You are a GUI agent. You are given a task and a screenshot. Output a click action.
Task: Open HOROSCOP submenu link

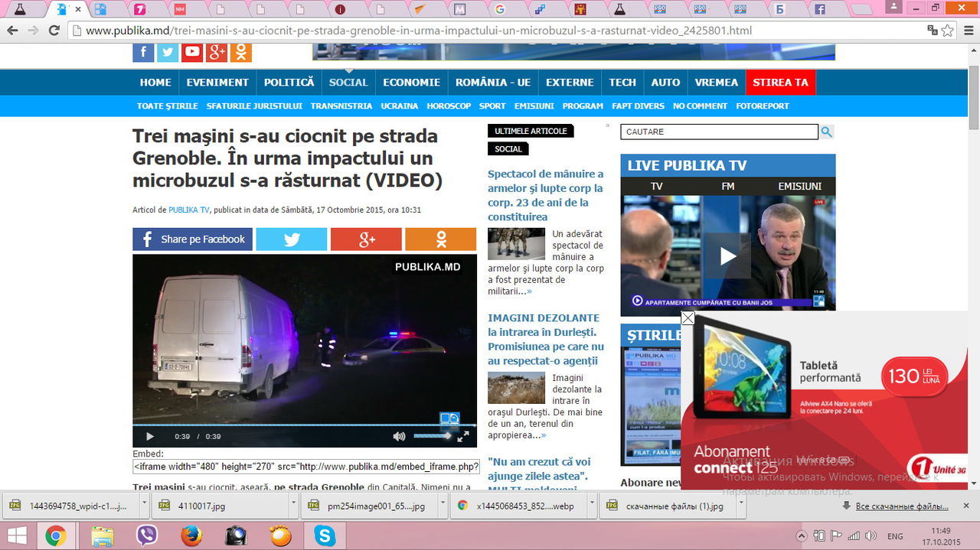449,106
